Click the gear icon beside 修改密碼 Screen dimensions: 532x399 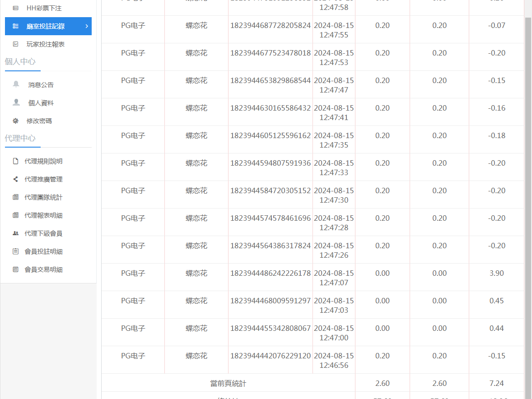(16, 121)
